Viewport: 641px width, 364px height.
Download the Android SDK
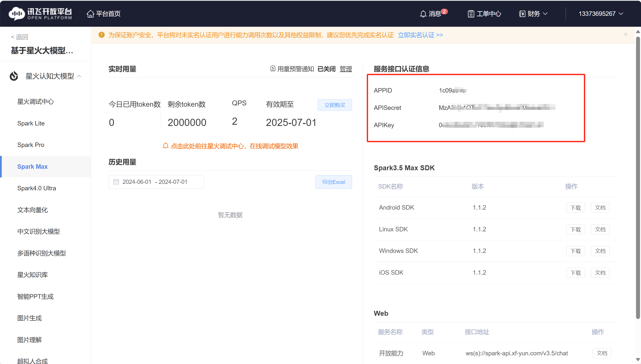(x=575, y=208)
